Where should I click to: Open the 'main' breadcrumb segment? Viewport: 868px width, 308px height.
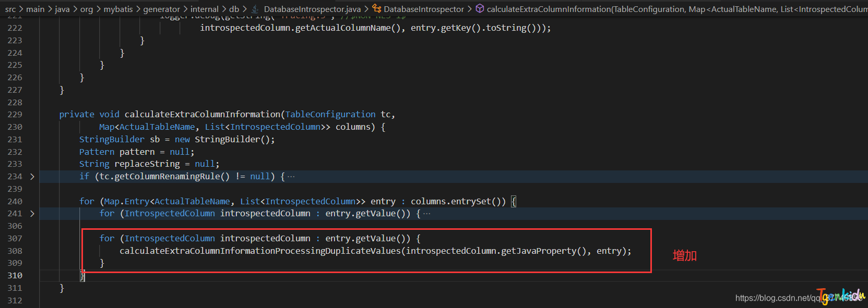pyautogui.click(x=35, y=9)
